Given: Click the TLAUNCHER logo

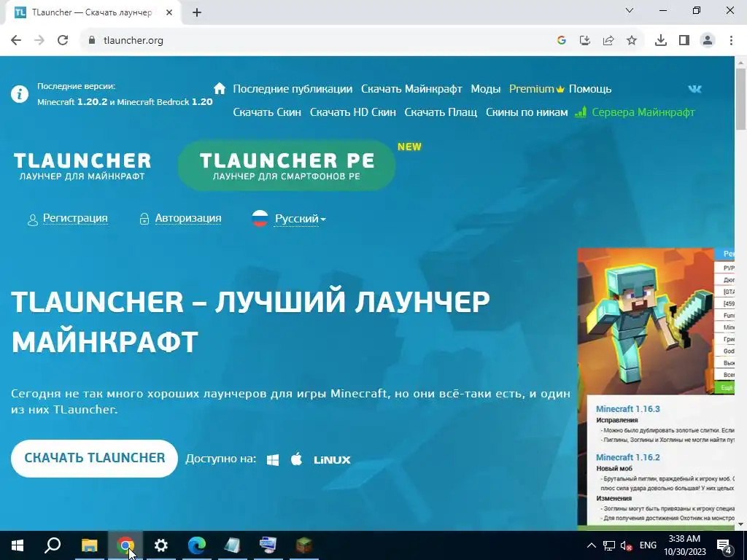Looking at the screenshot, I should 82,166.
